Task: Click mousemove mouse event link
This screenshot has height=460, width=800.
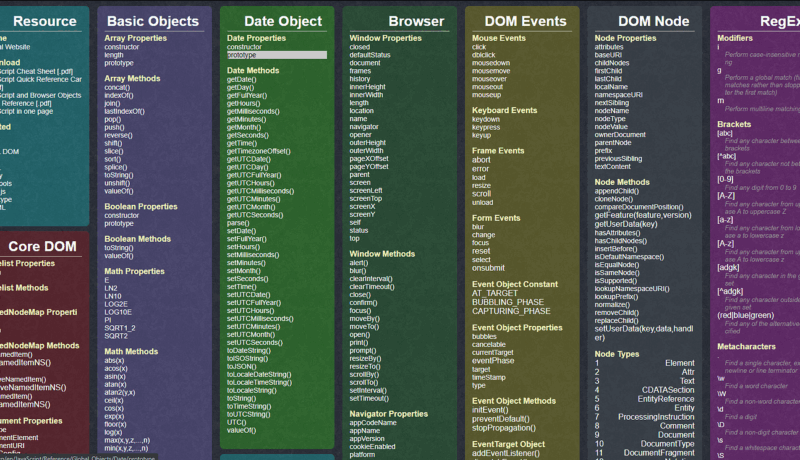Action: [x=491, y=71]
